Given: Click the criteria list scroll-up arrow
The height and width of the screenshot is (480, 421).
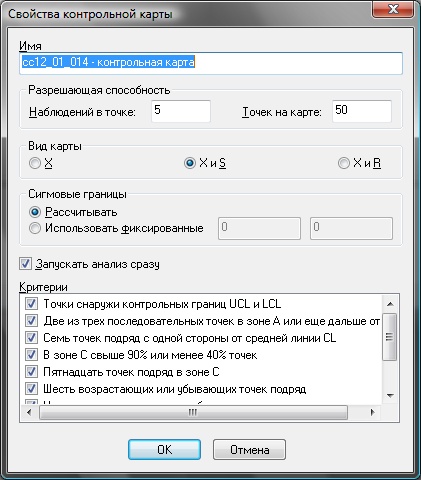Looking at the screenshot, I should [390, 304].
